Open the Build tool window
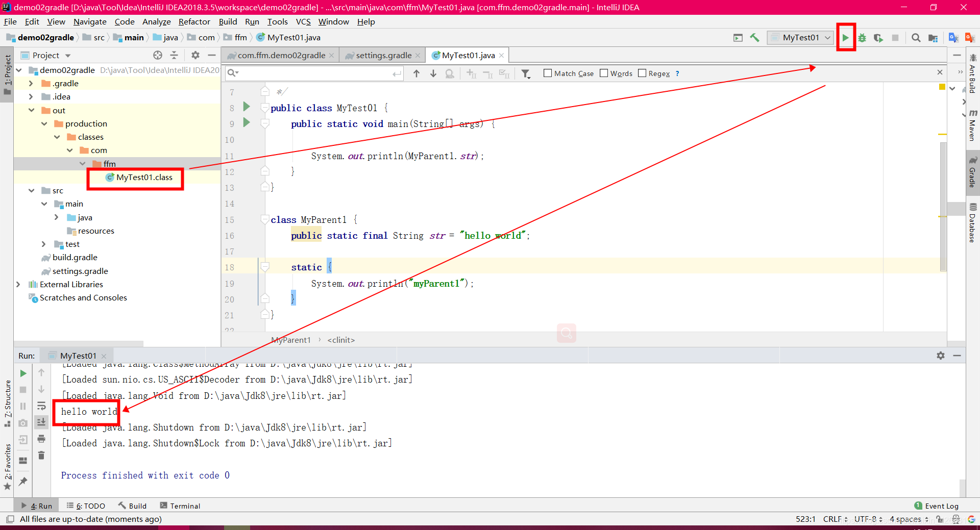This screenshot has width=980, height=530. [132, 506]
